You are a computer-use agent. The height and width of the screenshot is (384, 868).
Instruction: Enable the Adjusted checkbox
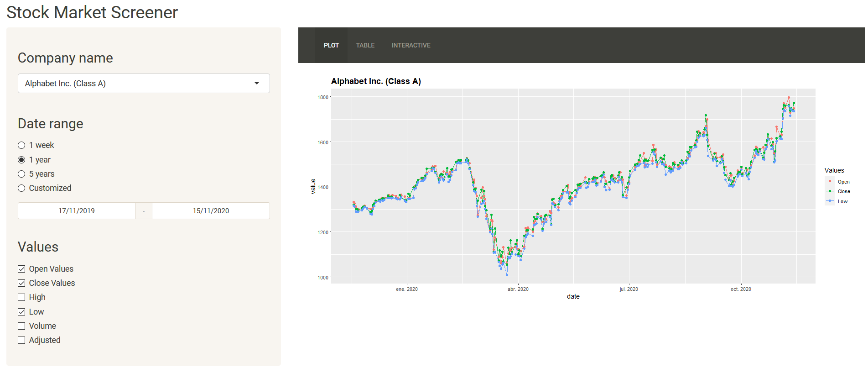(x=21, y=340)
